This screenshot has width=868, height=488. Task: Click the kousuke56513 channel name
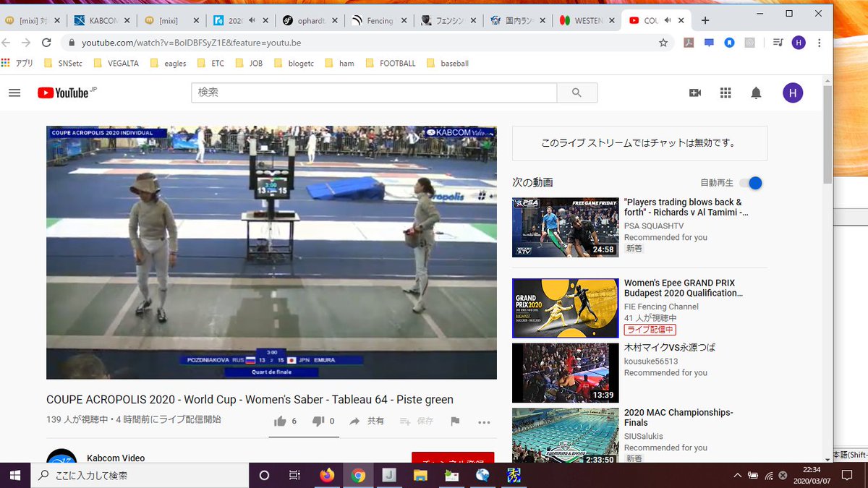point(651,361)
